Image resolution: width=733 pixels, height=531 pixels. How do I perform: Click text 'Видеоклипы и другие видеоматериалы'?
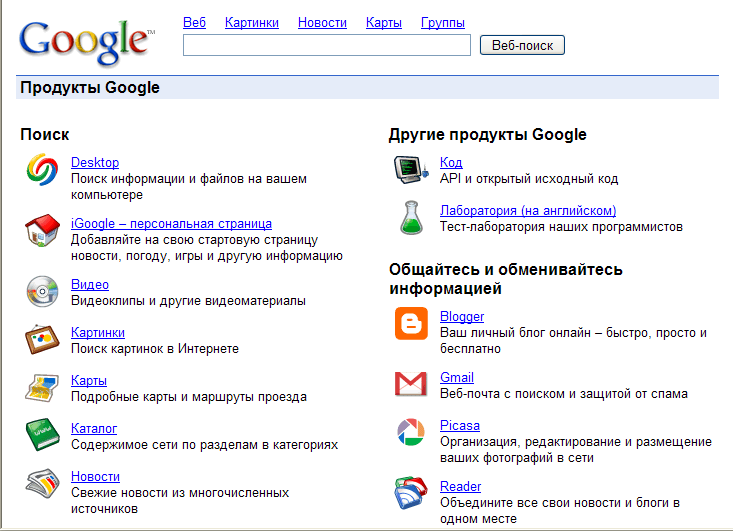[x=188, y=301]
